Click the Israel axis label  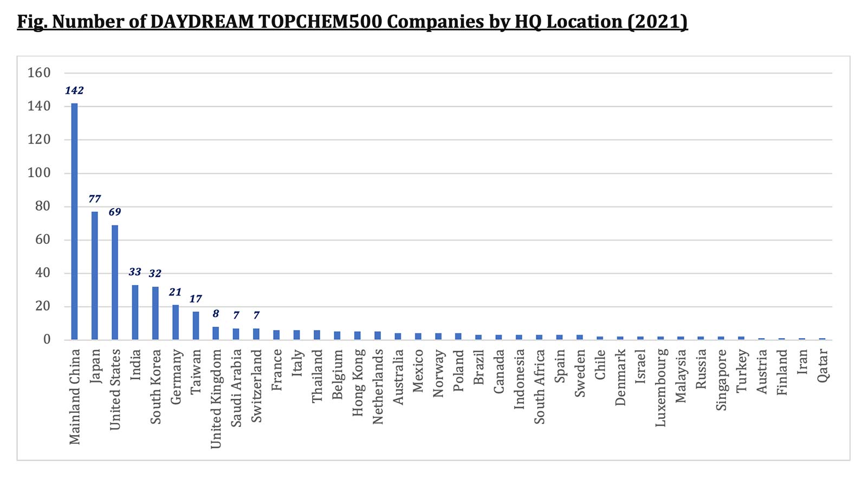[x=640, y=366]
